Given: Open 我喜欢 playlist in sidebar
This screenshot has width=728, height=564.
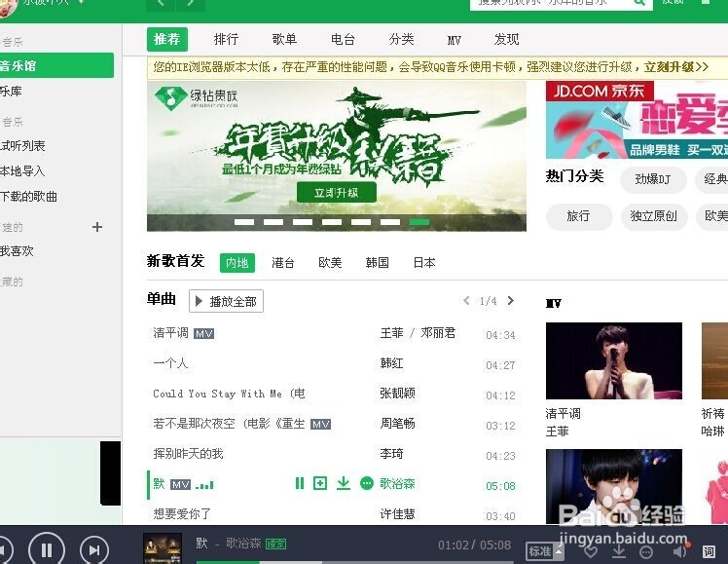Looking at the screenshot, I should point(17,251).
